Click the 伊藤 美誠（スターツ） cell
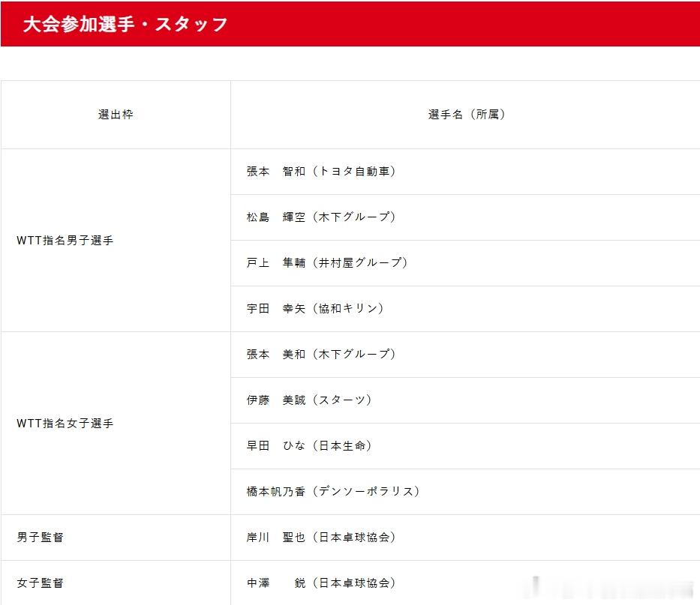 308,400
